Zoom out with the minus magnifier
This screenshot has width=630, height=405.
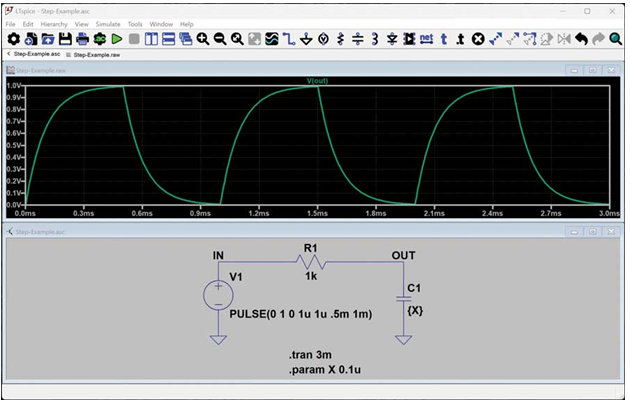click(x=220, y=39)
